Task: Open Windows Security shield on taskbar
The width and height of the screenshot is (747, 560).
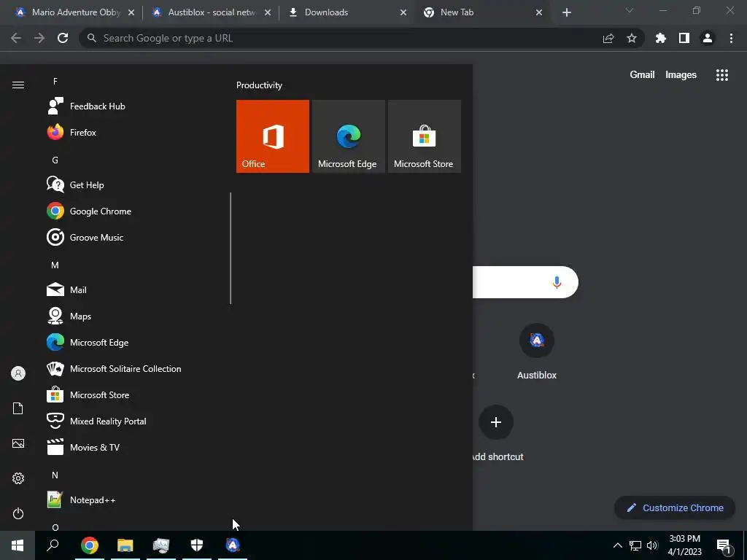Action: (x=197, y=545)
